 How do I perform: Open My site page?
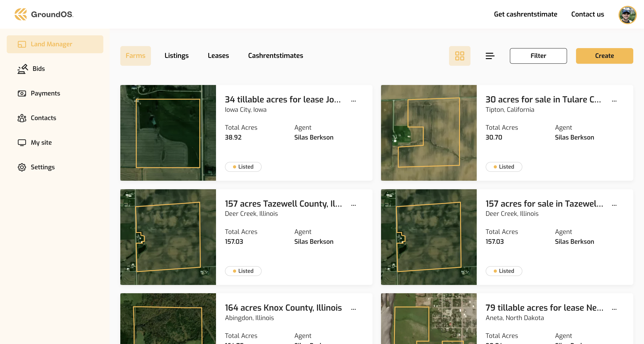[x=41, y=142]
